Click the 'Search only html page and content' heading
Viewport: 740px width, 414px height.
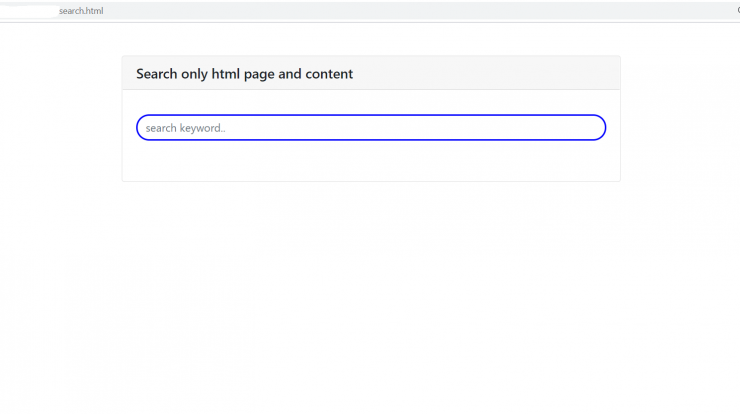click(x=244, y=74)
